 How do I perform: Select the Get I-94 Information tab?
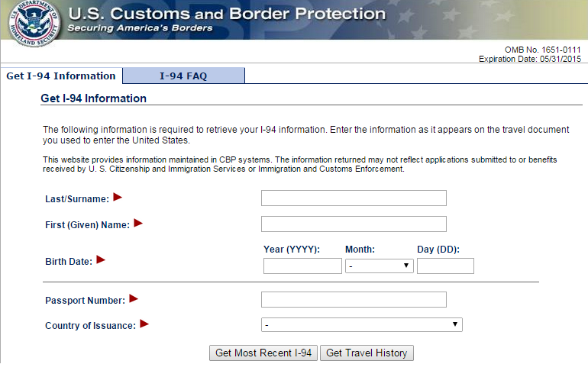click(x=61, y=76)
